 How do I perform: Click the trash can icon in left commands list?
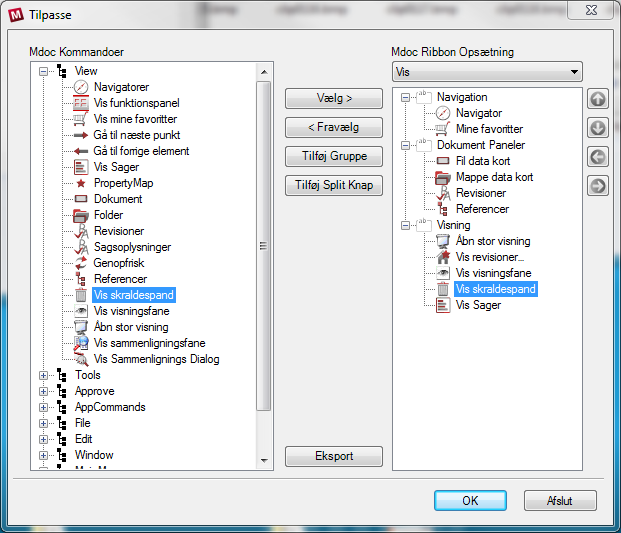81,295
